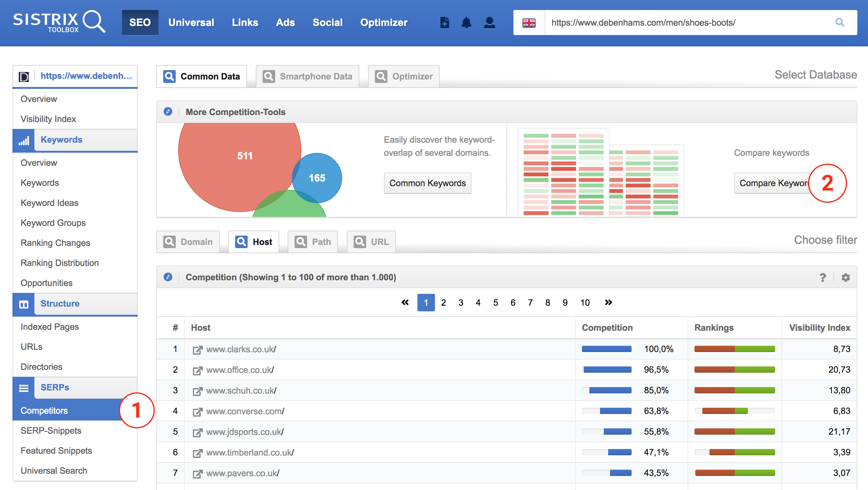
Task: Expand the Structure sidebar section
Action: [86, 304]
